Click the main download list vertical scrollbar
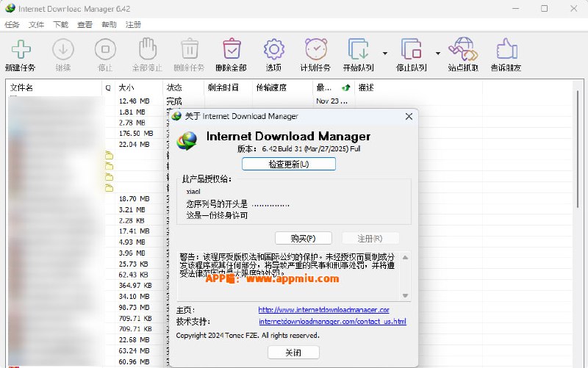The height and width of the screenshot is (368, 588). point(578,148)
